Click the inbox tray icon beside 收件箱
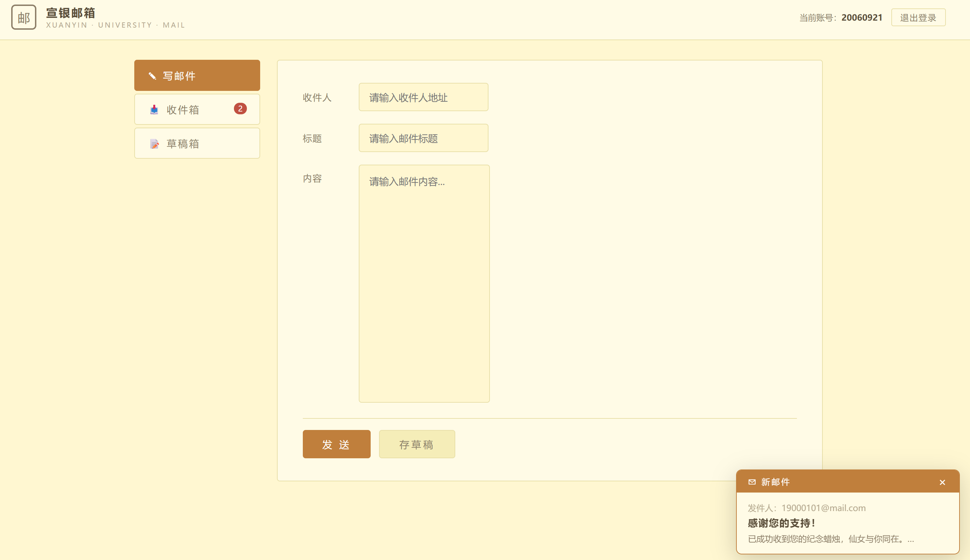This screenshot has height=560, width=970. [x=154, y=110]
